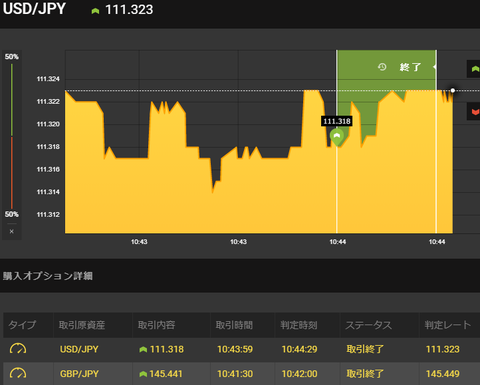The height and width of the screenshot is (385, 480).
Task: Close the sentiment bar with X icon
Action: [12, 231]
